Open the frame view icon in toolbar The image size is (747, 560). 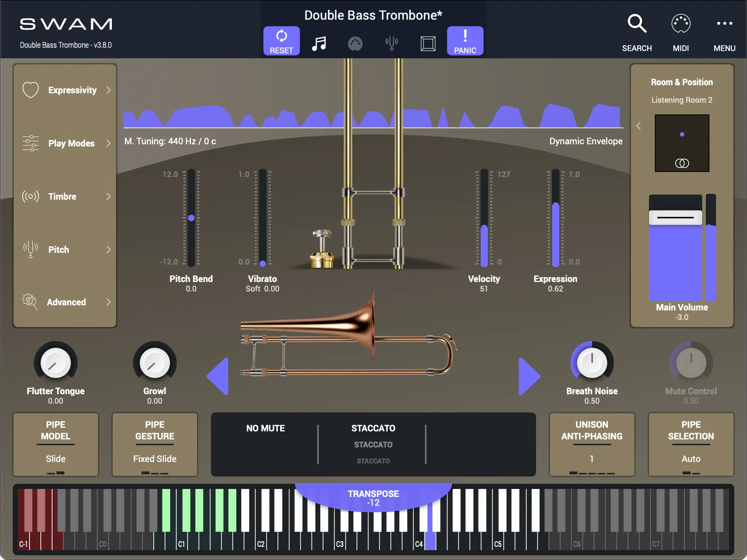(428, 44)
